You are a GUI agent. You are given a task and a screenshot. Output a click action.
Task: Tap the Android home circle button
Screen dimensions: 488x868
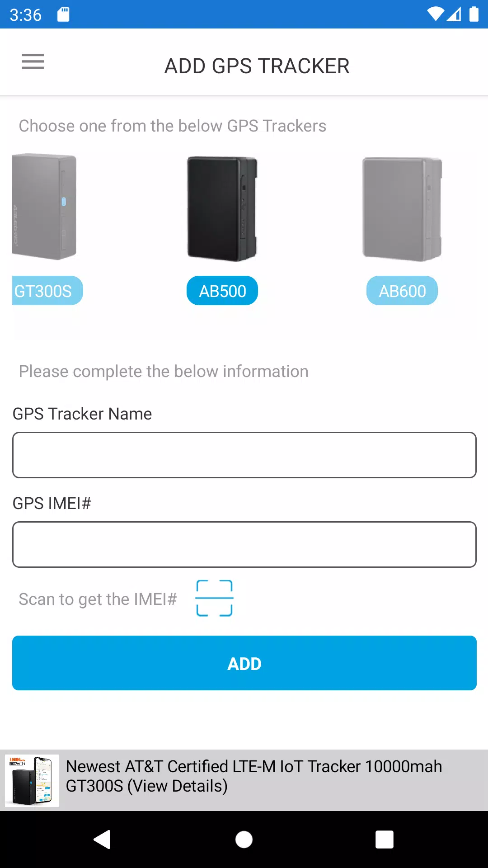(244, 840)
